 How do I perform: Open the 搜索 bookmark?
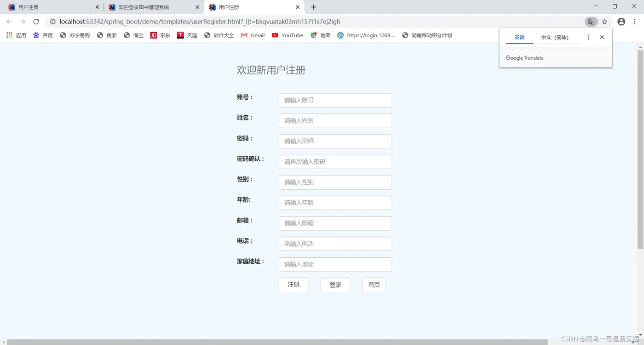[106, 35]
